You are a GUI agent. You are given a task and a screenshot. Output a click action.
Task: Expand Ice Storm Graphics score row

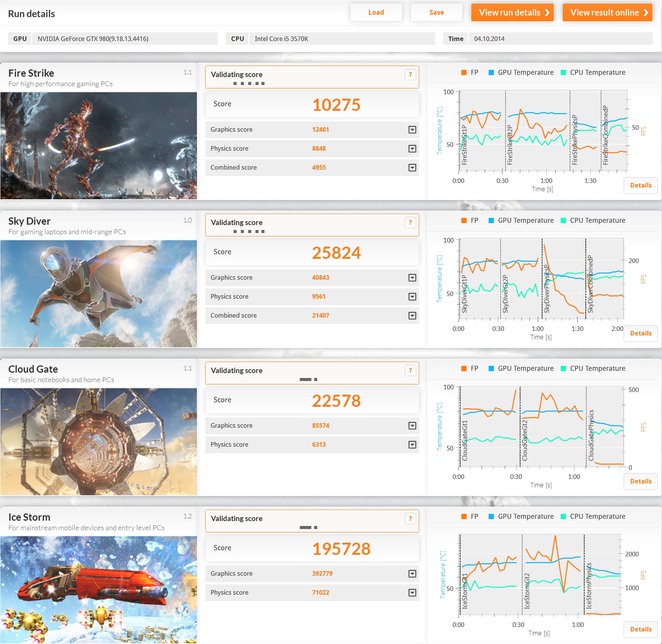[x=412, y=574]
